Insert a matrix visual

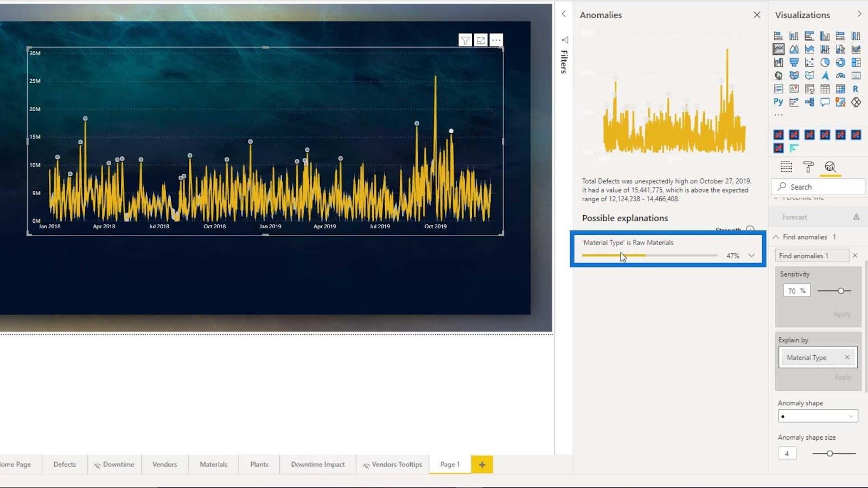click(x=840, y=88)
